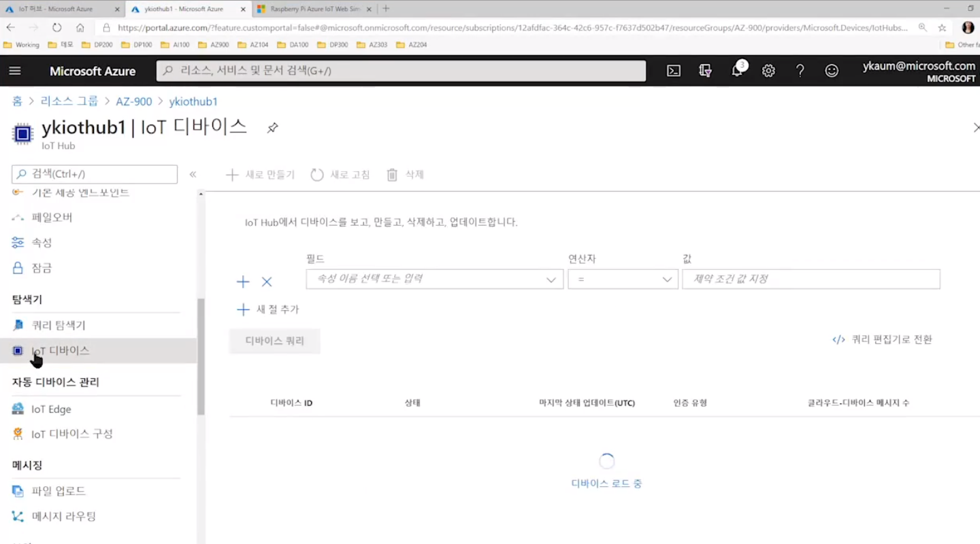Launch Cloud Shell from the top bar
The height and width of the screenshot is (544, 980).
coord(674,71)
